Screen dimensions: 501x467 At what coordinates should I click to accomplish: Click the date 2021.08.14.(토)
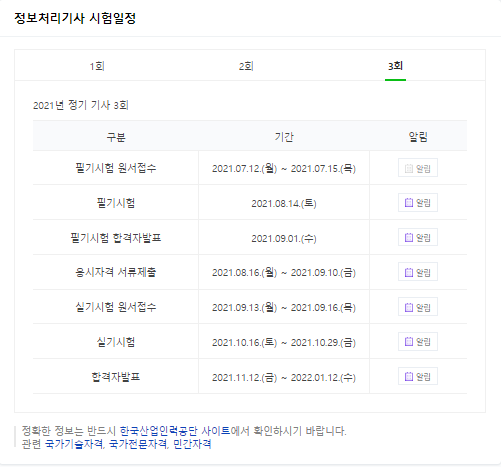[284, 203]
